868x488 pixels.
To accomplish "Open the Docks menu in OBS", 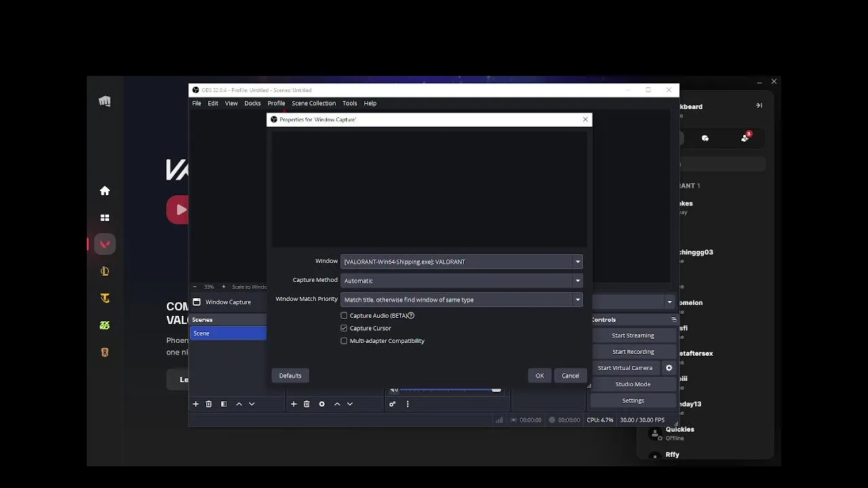I will click(x=252, y=103).
